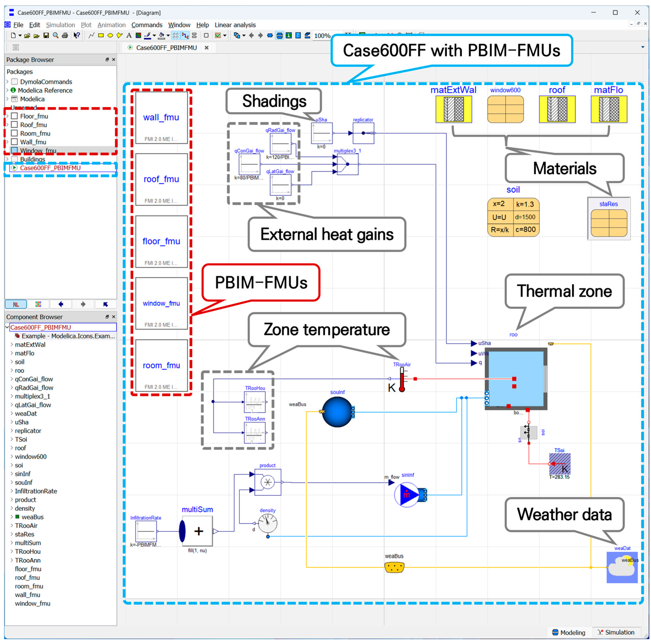This screenshot has width=651, height=644.
Task: Click the Save floppy disk icon
Action: click(x=46, y=35)
